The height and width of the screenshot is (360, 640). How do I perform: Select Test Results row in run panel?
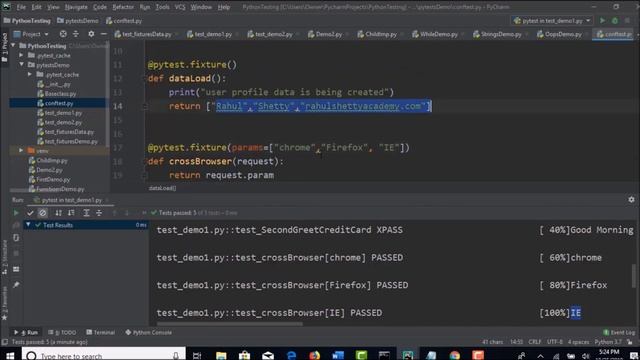[86, 225]
